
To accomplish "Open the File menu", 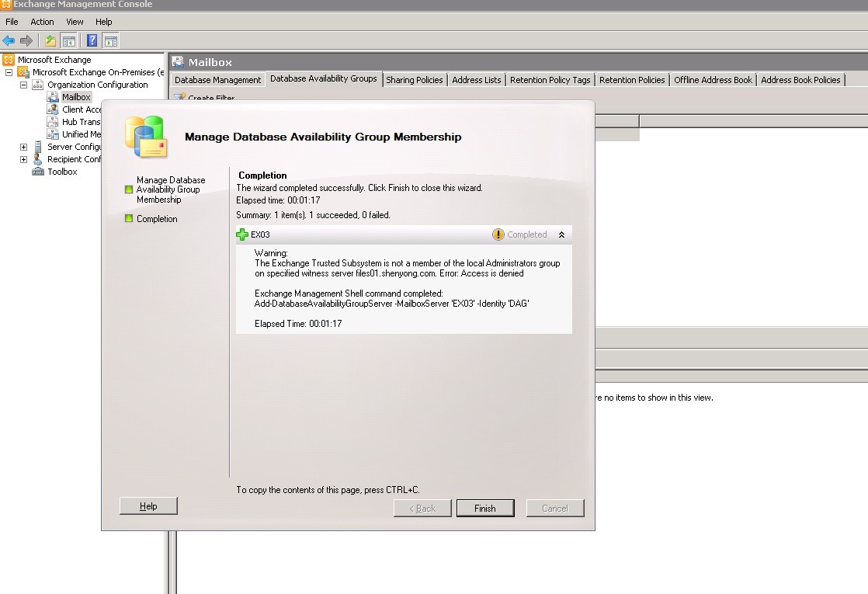I will click(12, 22).
